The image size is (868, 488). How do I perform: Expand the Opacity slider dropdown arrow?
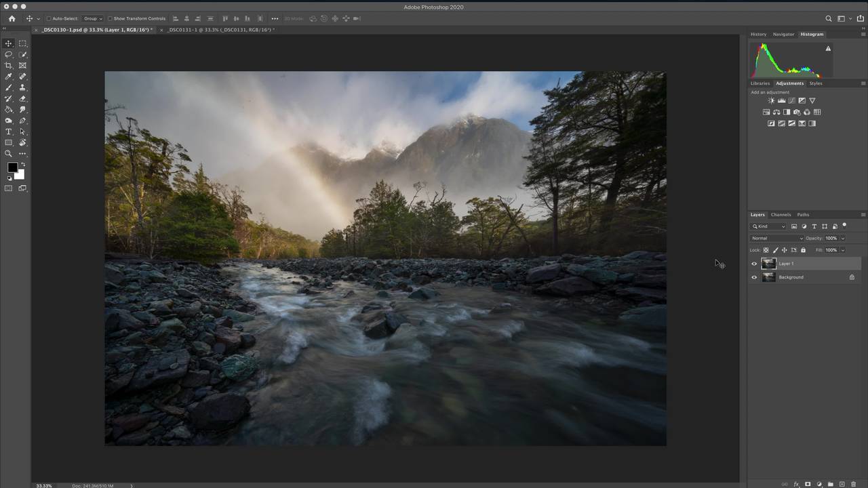pos(843,239)
